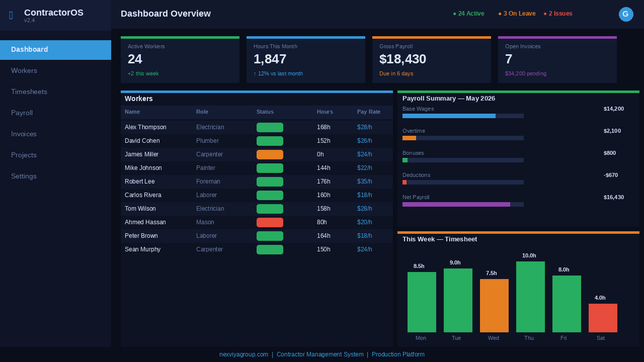Click the Name column header
Screen dimensions: 644x362
(132, 112)
